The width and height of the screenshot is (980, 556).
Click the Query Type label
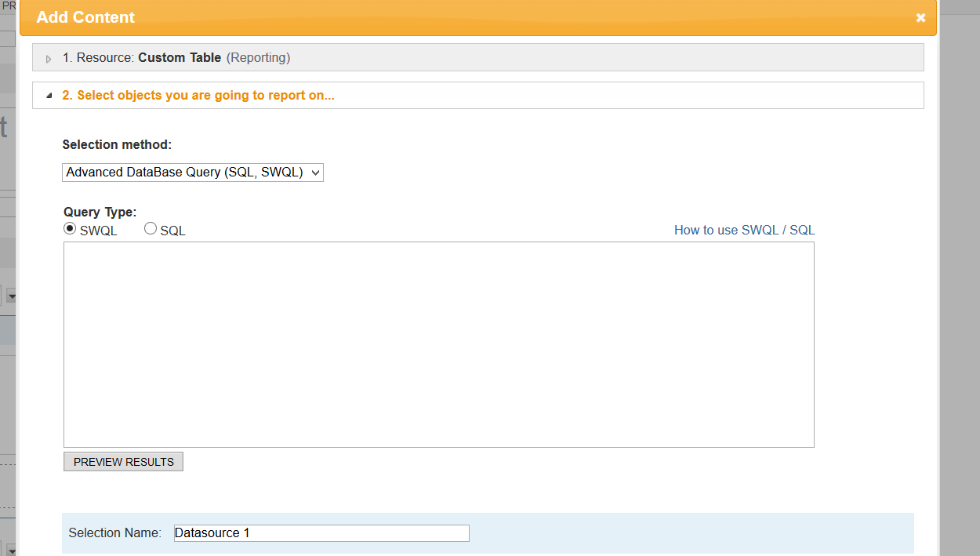(100, 212)
